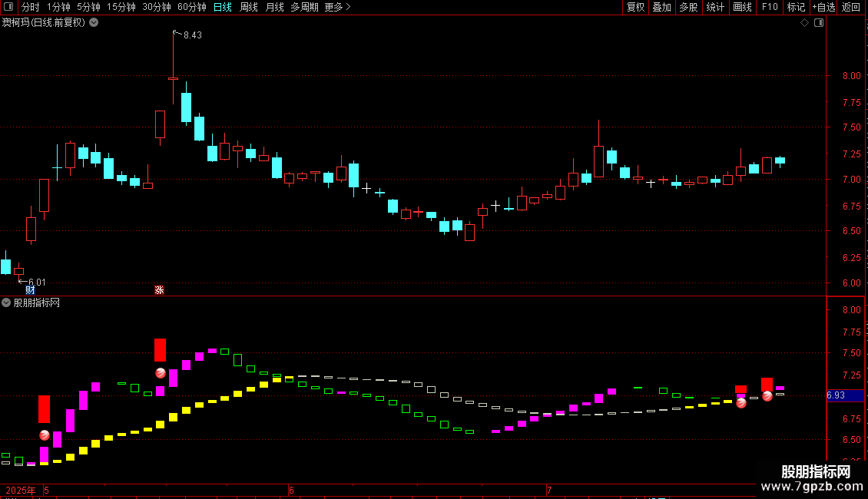Click the 统计 statistics button
The height and width of the screenshot is (499, 868).
715,7
